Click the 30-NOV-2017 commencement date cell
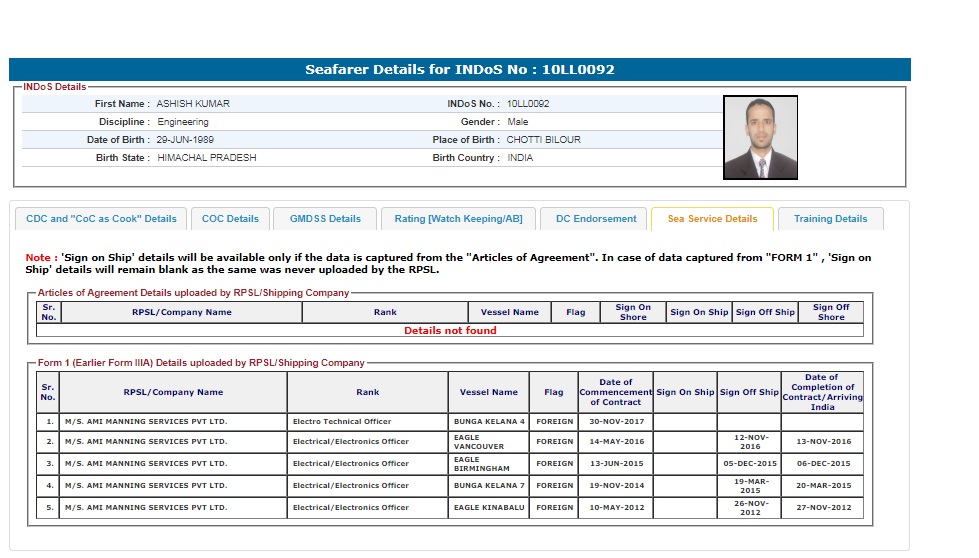979x558 pixels. point(615,422)
